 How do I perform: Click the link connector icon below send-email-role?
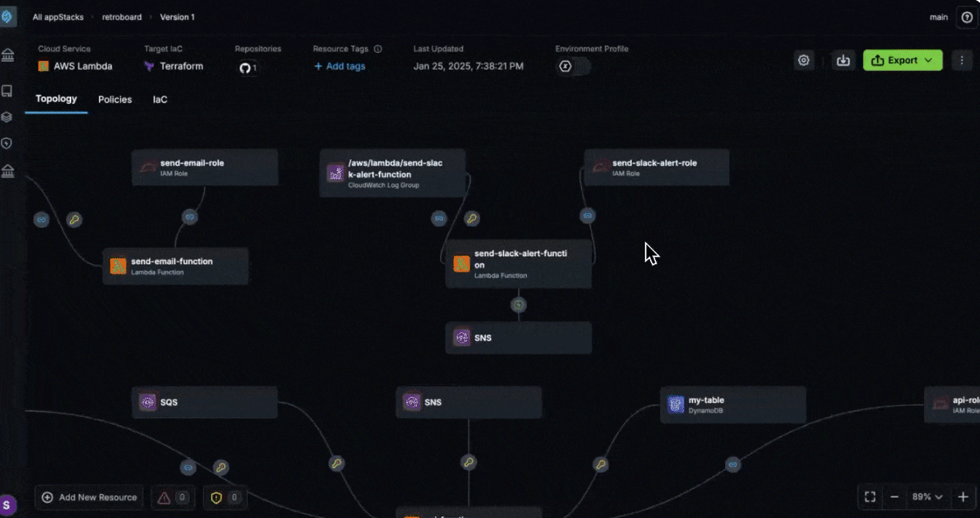189,217
